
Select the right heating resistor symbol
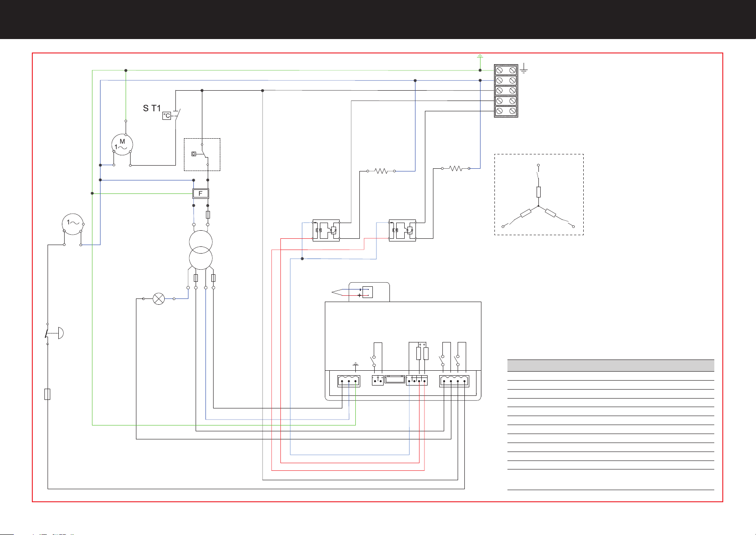(x=455, y=168)
